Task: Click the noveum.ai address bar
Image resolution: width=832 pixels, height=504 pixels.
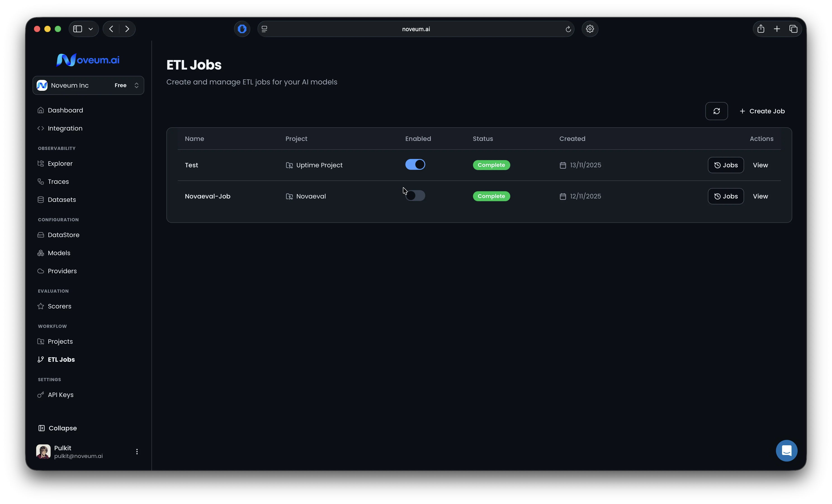Action: pos(415,29)
